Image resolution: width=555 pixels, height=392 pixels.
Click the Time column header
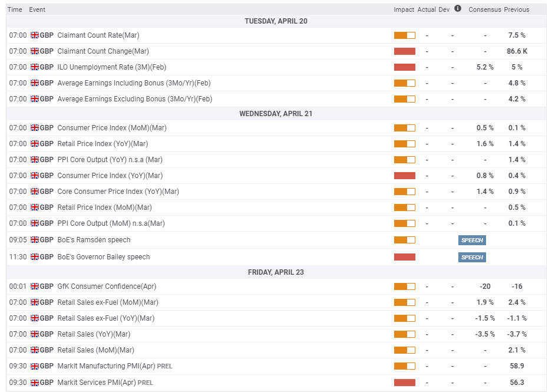click(x=15, y=9)
